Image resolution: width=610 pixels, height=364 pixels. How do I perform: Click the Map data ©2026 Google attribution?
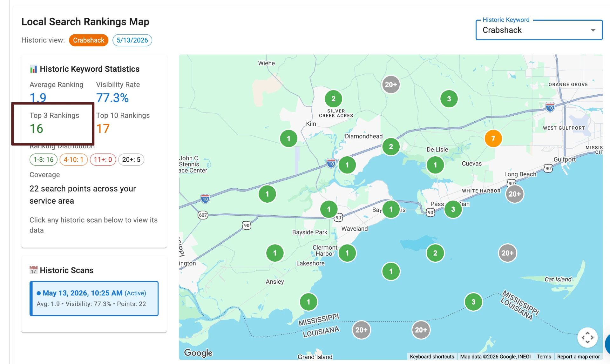[495, 357]
